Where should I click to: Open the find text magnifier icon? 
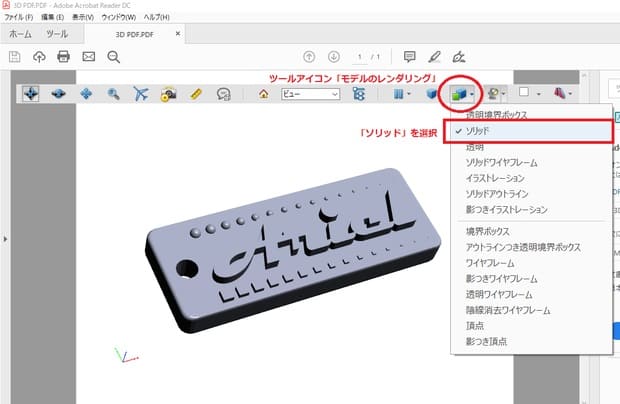(113, 57)
